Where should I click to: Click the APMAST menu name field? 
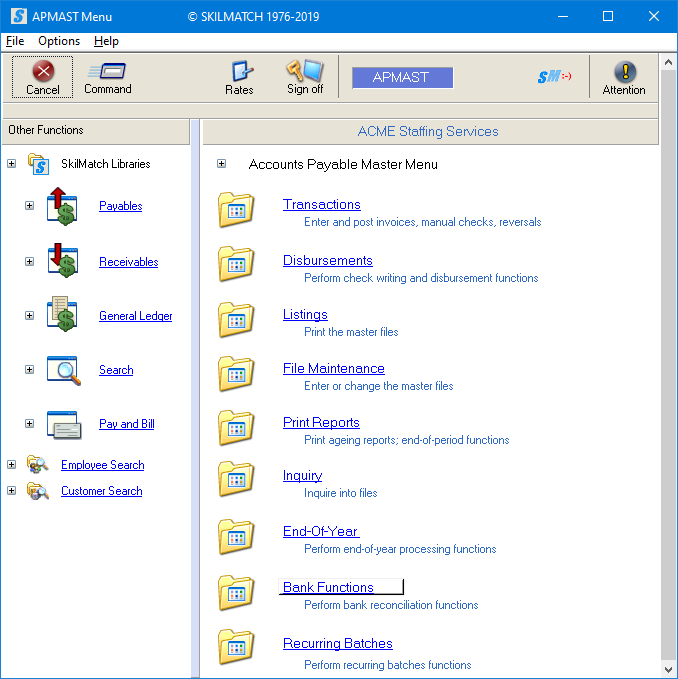(402, 77)
